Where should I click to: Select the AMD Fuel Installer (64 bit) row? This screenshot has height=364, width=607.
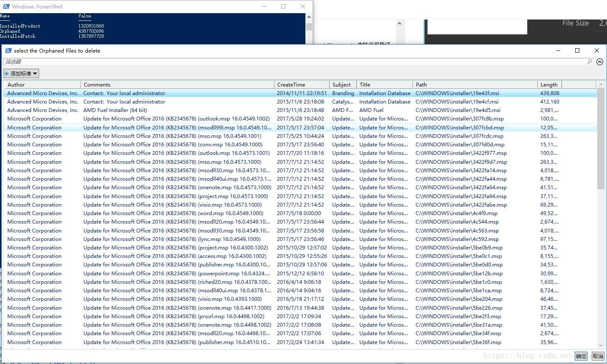click(x=300, y=110)
